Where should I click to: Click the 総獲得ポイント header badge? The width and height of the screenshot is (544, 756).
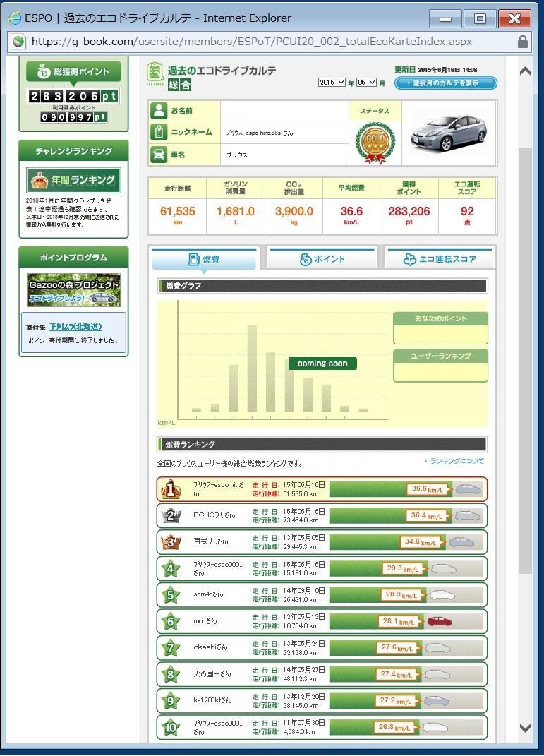pos(73,72)
